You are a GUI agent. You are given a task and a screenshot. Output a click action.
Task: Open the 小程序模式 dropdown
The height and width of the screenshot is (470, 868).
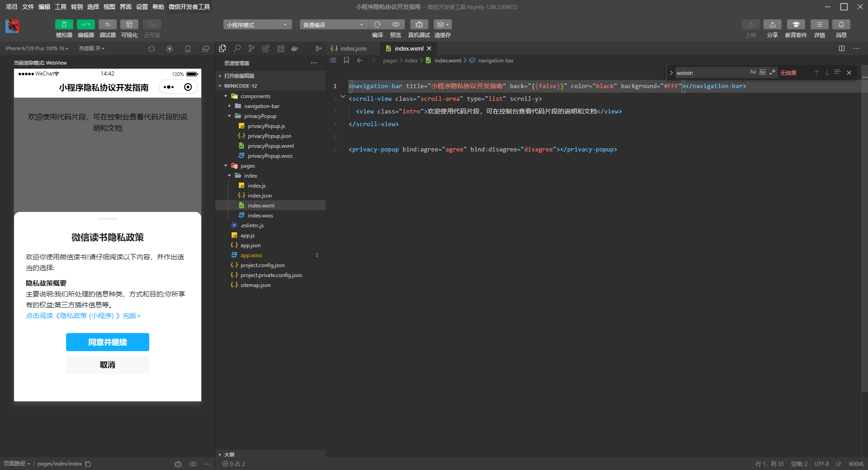coord(257,25)
